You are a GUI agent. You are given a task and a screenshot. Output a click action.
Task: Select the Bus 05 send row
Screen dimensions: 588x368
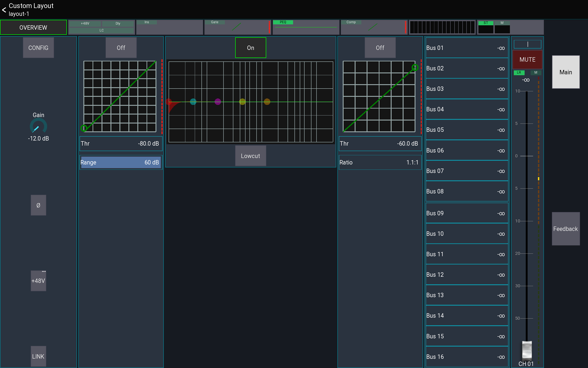click(x=467, y=130)
